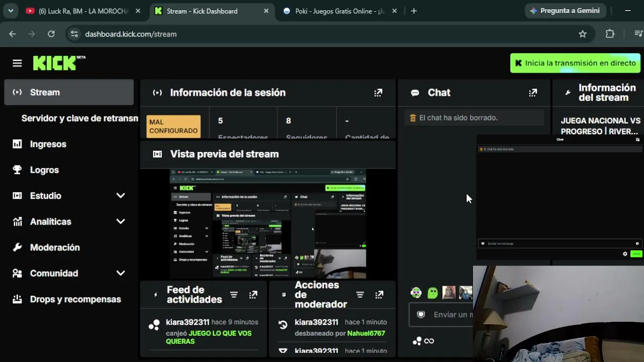
Task: Click the green Chat send button in overlay
Action: click(636, 254)
